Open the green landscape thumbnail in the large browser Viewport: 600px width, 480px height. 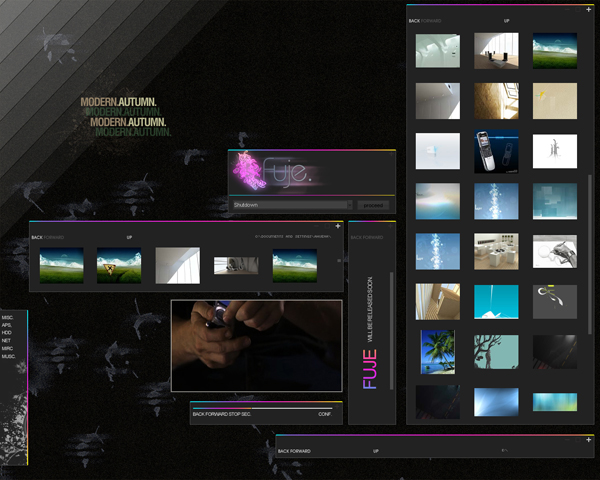pyautogui.click(x=555, y=51)
